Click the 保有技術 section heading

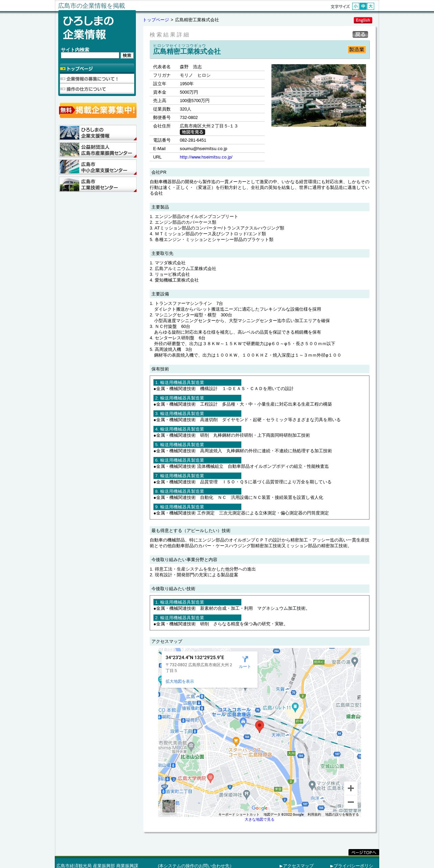click(259, 369)
